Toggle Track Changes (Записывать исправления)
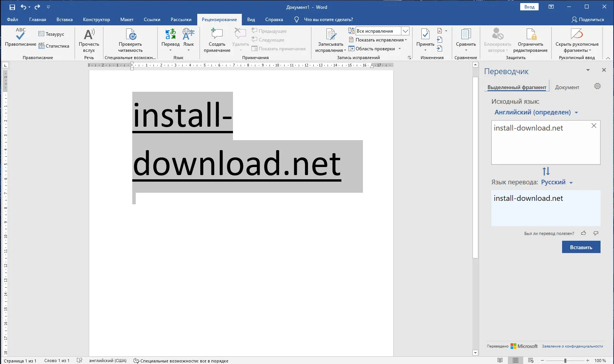 pos(331,35)
